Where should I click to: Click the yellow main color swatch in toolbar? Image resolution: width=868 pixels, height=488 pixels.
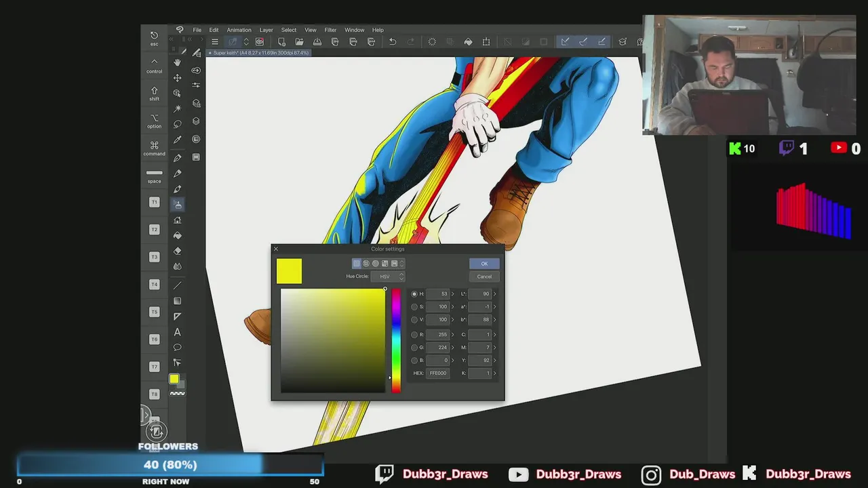174,379
